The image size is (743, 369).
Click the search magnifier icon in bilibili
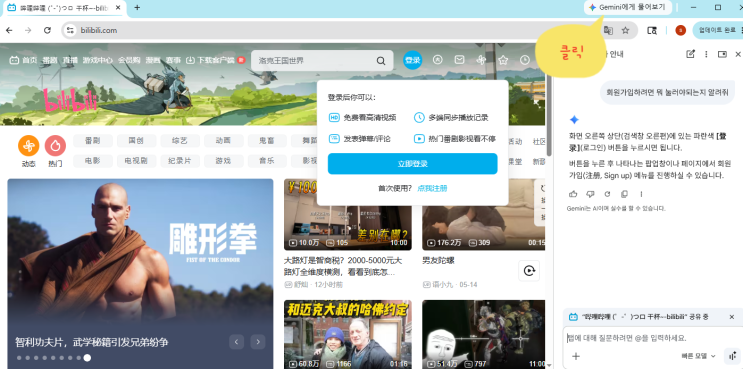[x=381, y=61]
